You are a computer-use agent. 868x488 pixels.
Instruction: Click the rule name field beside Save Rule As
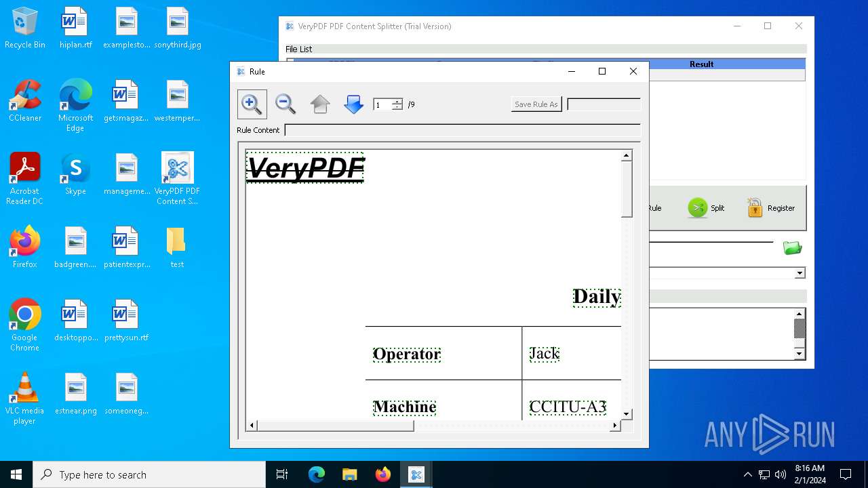click(604, 104)
